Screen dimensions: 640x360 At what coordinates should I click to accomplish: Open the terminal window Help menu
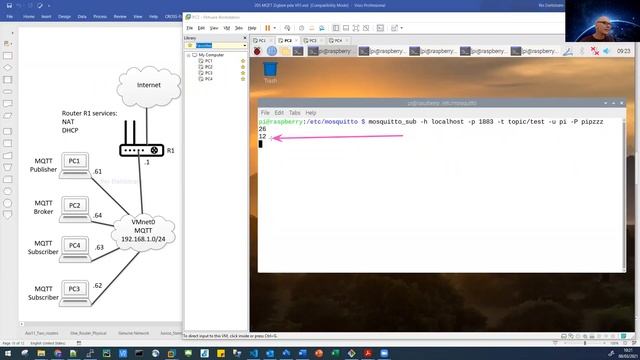311,113
